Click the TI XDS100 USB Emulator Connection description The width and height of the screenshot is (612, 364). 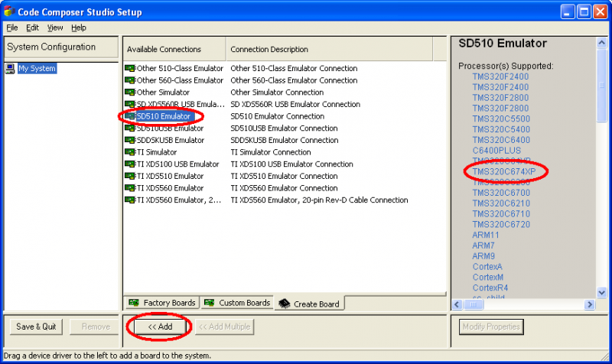tap(292, 164)
